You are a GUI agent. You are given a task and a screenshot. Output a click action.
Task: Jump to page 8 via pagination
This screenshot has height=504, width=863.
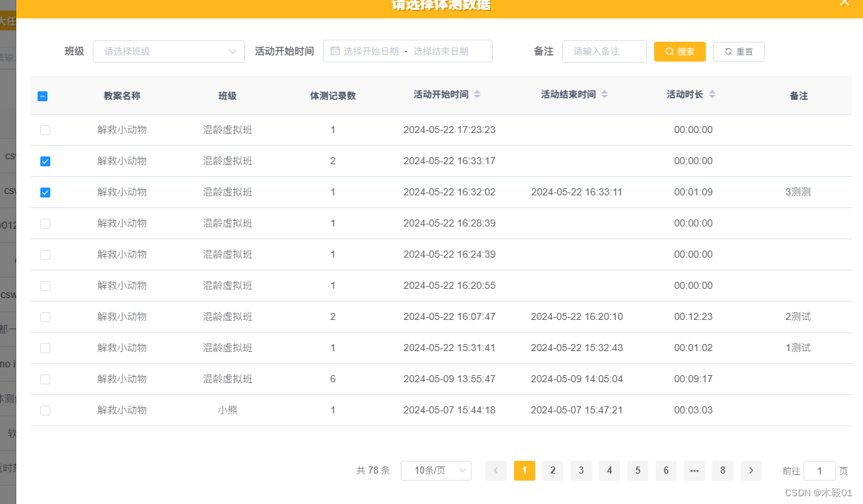(722, 470)
